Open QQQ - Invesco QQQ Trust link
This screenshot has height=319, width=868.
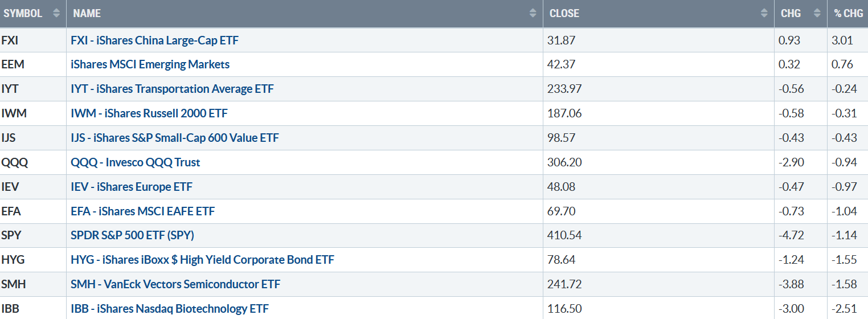tap(136, 162)
